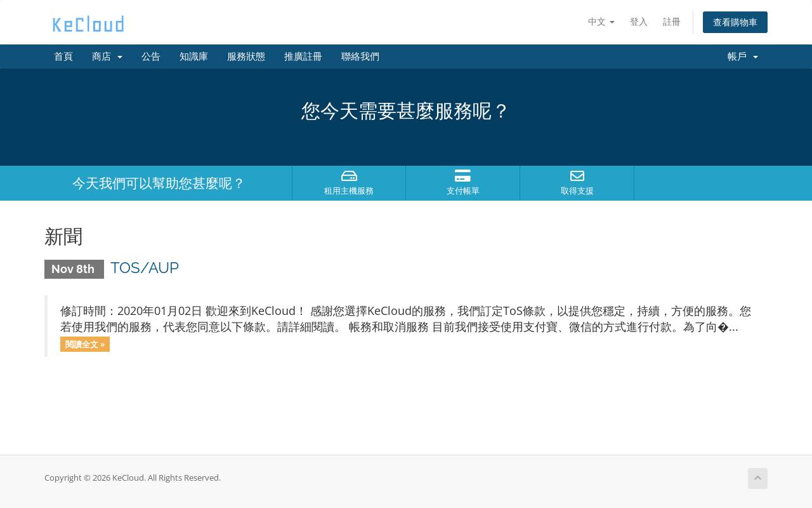Viewport: 812px width, 508px height.
Task: Click the TOS article excerpt starting 修訂時間
Action: tap(406, 319)
